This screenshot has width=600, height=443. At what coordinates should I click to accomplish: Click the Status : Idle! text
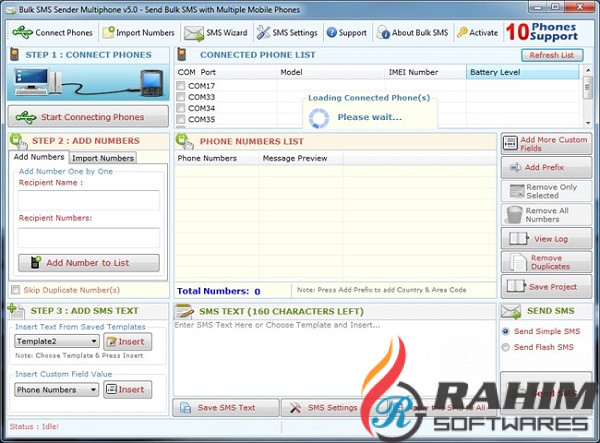[34, 427]
